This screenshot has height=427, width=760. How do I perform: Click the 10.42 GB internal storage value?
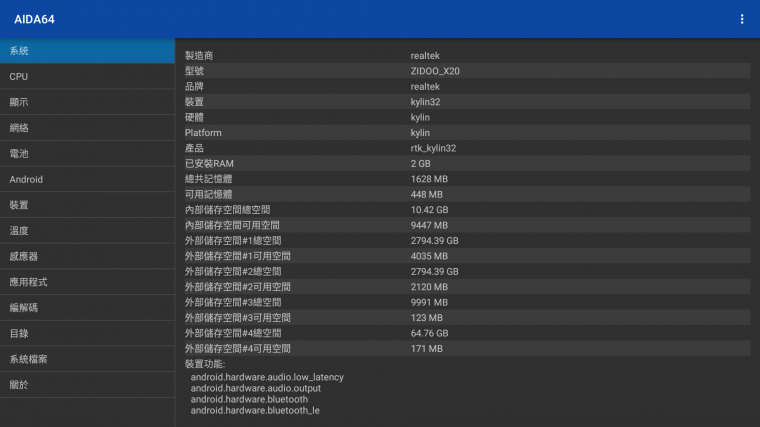[x=429, y=210]
